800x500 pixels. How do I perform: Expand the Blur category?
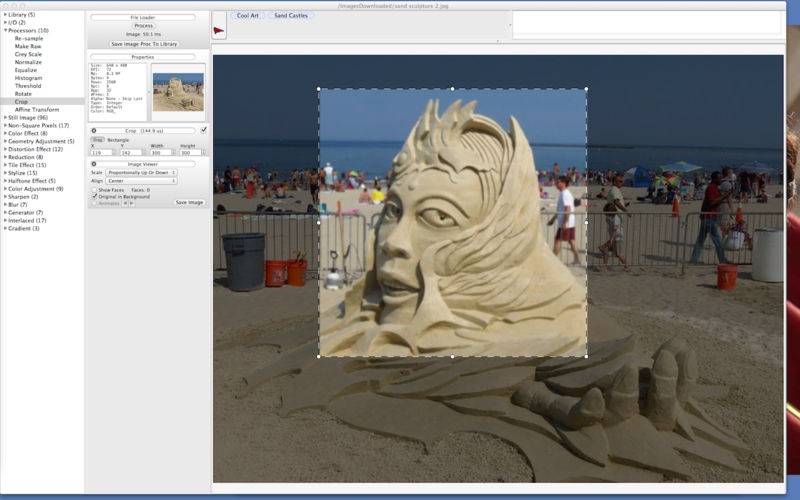[x=5, y=205]
